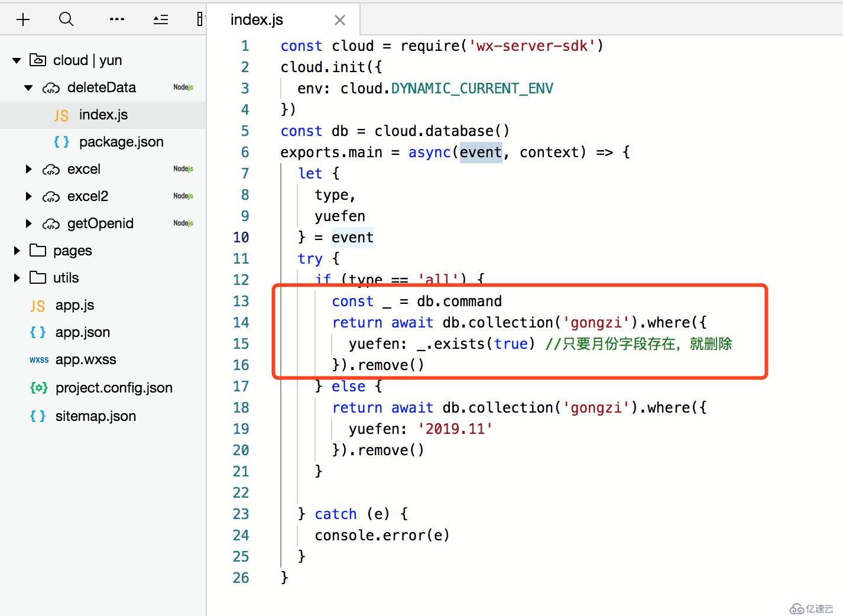Expand the excel cloud function folder
Viewport: 843px width, 616px height.
point(28,169)
